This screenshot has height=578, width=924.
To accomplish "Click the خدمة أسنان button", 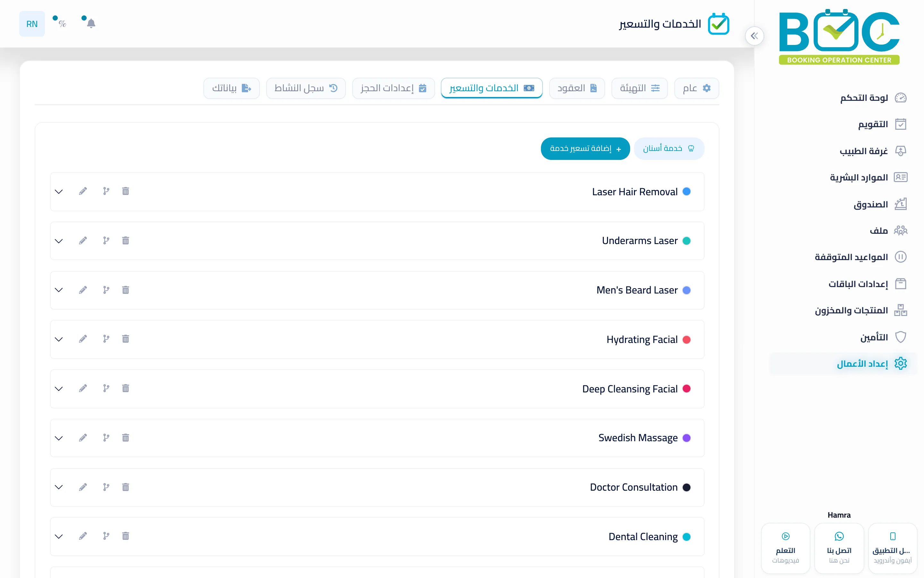I will [669, 148].
